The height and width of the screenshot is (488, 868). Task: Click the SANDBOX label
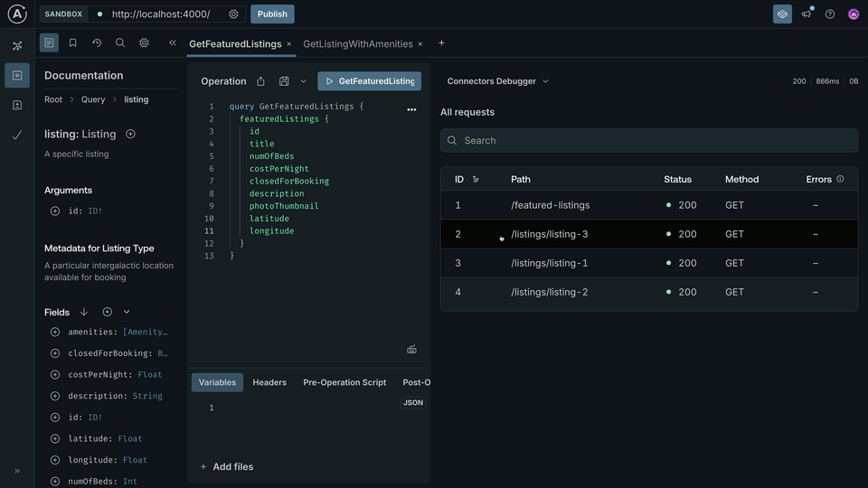click(63, 14)
